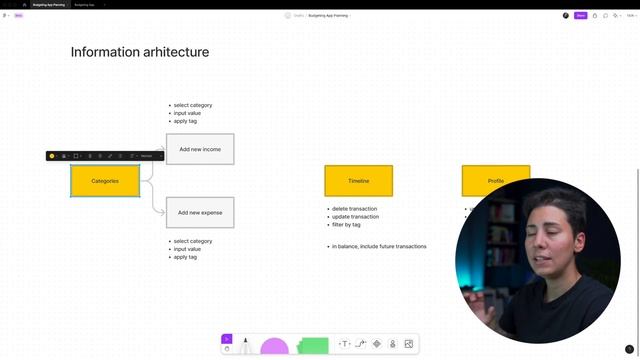The width and height of the screenshot is (640, 360).
Task: Click 'update transaction' bullet text
Action: click(356, 217)
